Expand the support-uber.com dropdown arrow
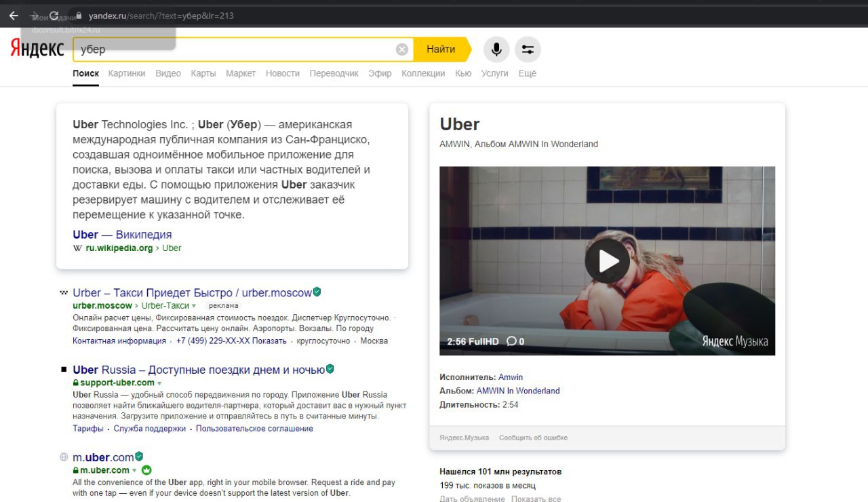868x502 pixels. coord(159,383)
